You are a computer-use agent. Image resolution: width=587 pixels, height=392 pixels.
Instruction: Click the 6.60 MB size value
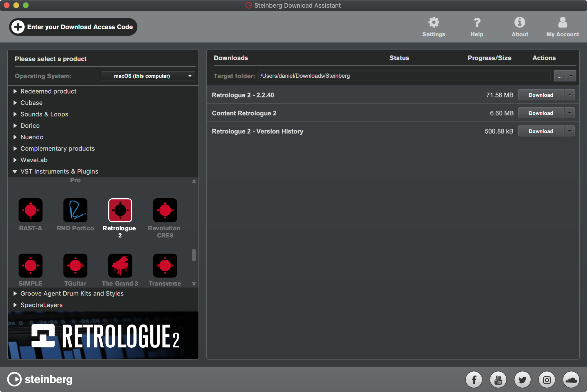tap(502, 113)
